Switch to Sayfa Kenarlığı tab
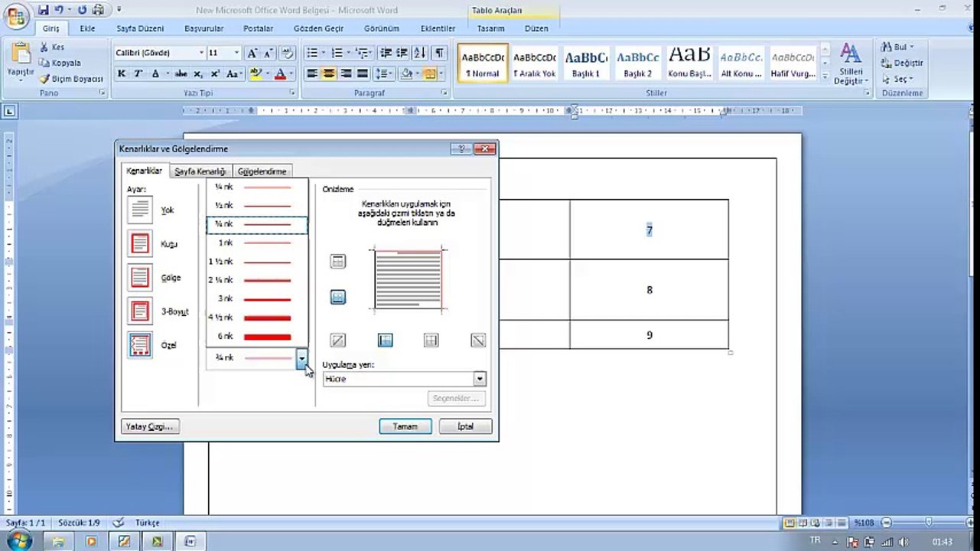Image resolution: width=980 pixels, height=551 pixels. click(200, 171)
